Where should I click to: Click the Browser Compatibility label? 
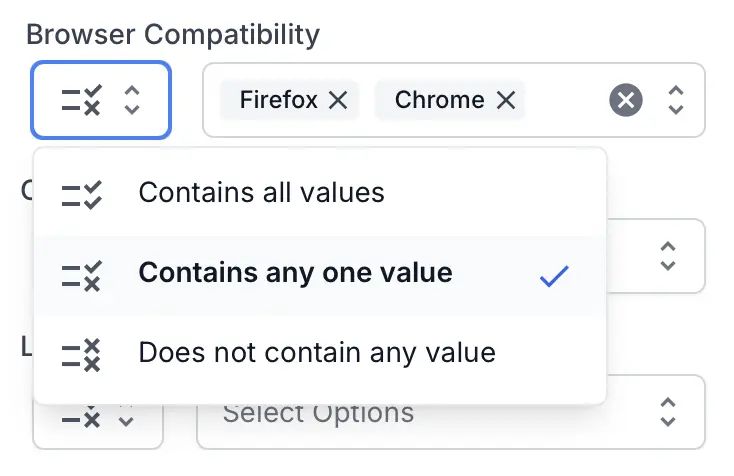coord(172,33)
